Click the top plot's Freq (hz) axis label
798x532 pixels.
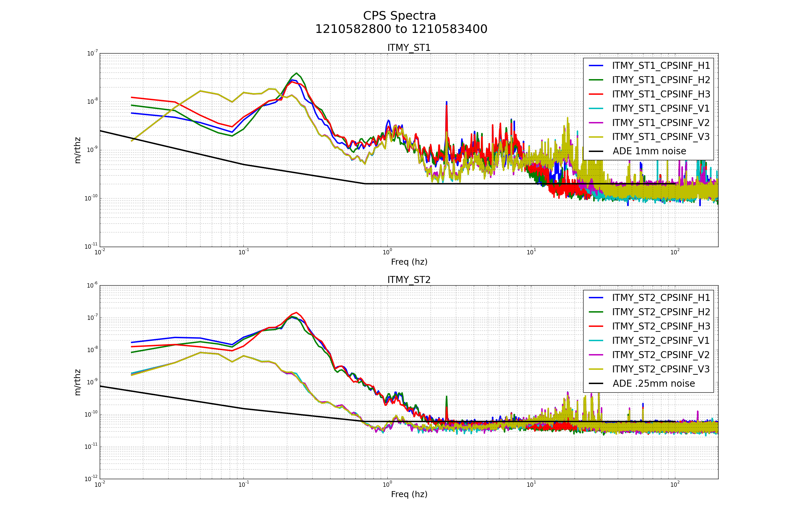click(409, 262)
